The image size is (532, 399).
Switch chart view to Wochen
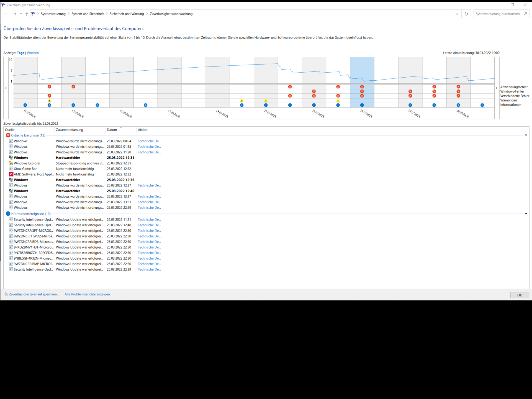pos(33,53)
